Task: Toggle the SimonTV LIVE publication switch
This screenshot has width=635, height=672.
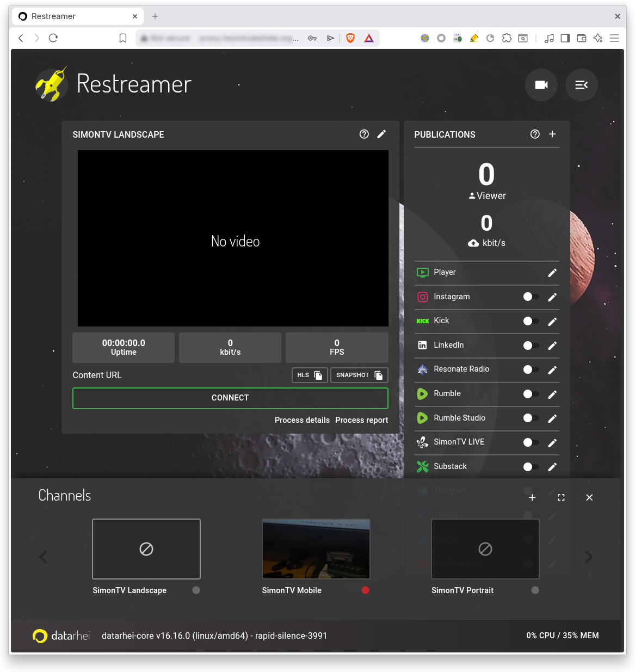Action: pyautogui.click(x=531, y=442)
